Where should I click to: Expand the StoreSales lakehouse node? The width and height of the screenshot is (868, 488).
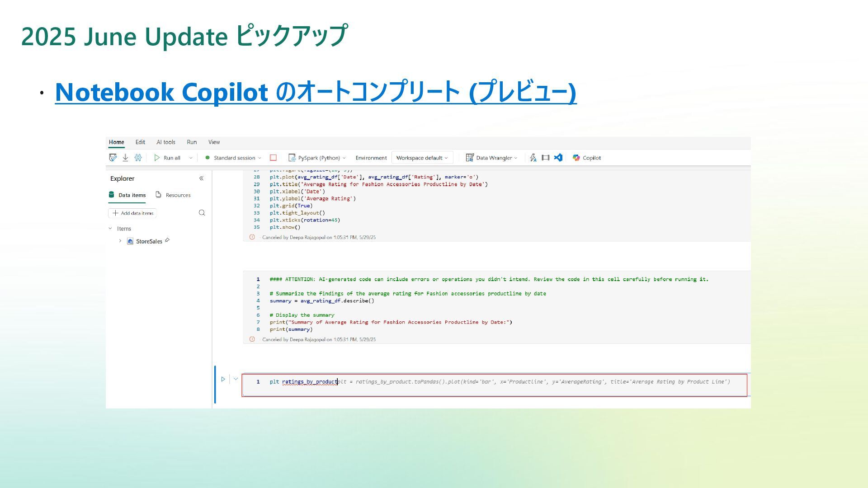[120, 241]
